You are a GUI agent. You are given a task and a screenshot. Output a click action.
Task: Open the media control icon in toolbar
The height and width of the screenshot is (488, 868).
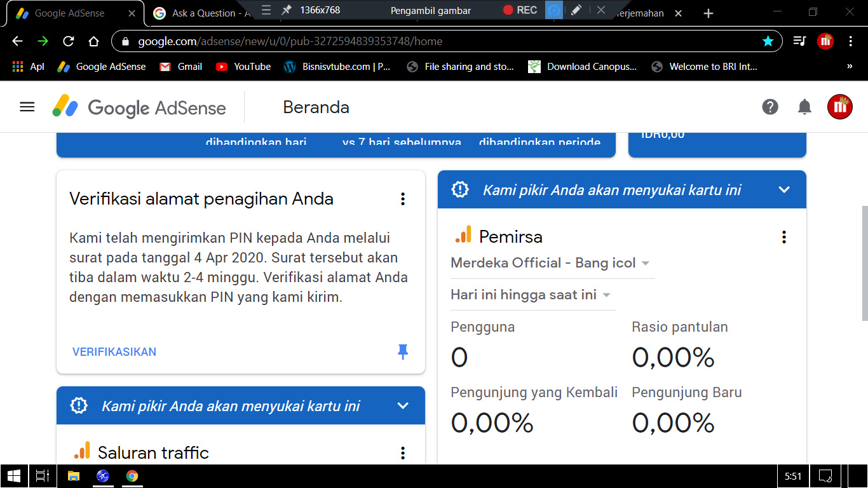[799, 41]
